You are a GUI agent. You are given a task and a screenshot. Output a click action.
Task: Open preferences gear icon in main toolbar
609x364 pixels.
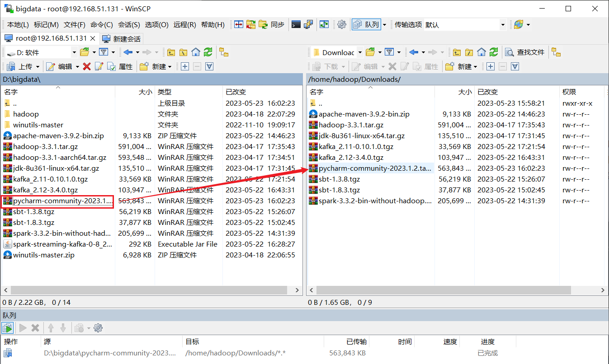(x=342, y=25)
